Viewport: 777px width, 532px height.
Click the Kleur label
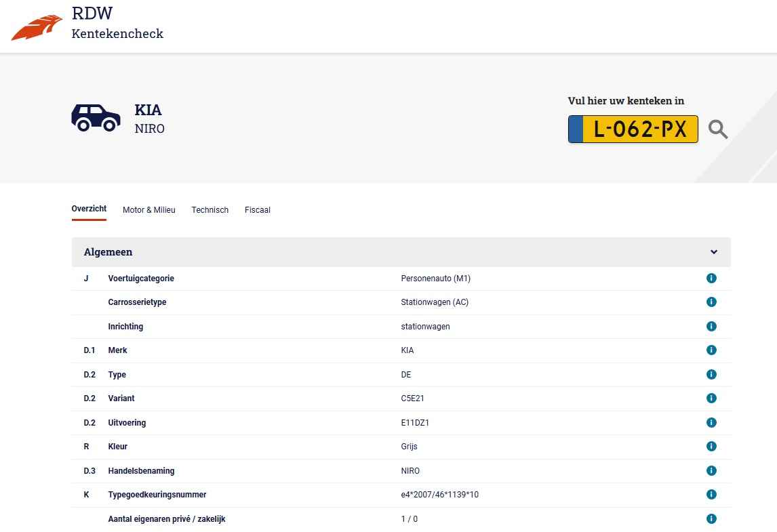pyautogui.click(x=117, y=447)
